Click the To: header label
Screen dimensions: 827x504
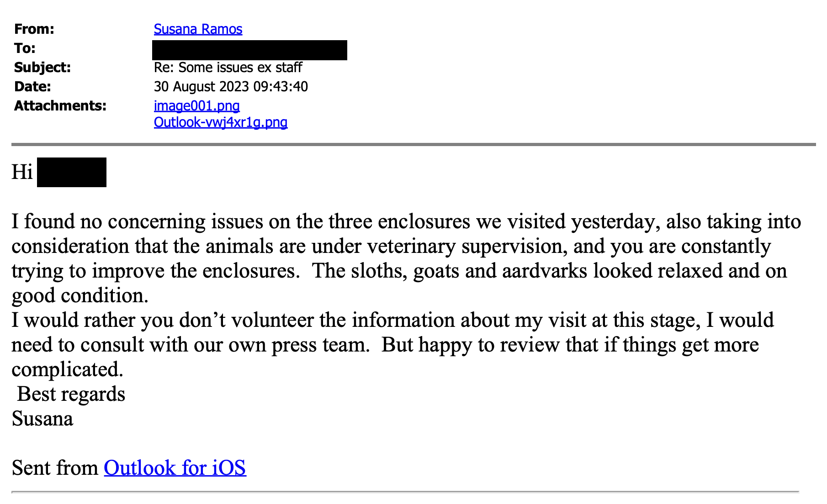coord(25,48)
